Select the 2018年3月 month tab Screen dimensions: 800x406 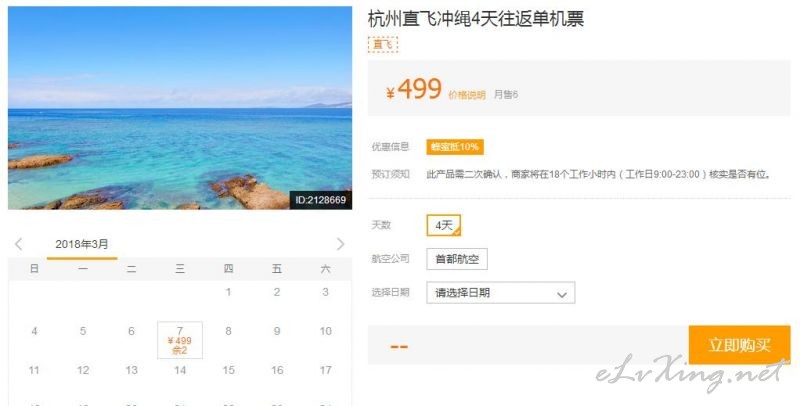(82, 244)
